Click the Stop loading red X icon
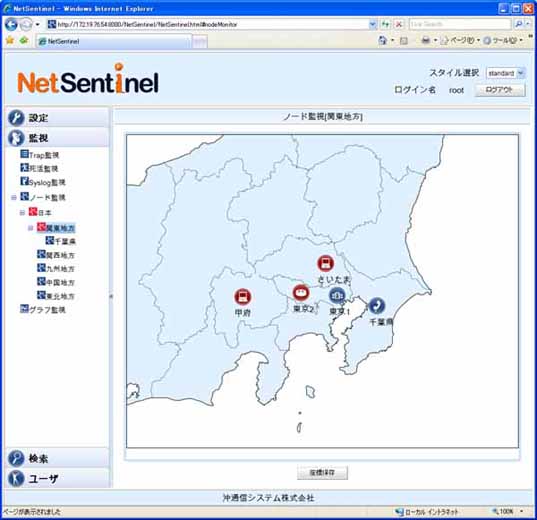Screen dimensions: 537x520 point(399,24)
